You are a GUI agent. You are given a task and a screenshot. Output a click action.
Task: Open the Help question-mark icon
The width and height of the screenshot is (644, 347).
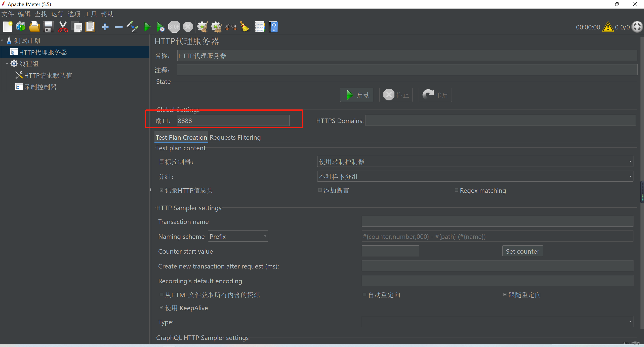[273, 27]
